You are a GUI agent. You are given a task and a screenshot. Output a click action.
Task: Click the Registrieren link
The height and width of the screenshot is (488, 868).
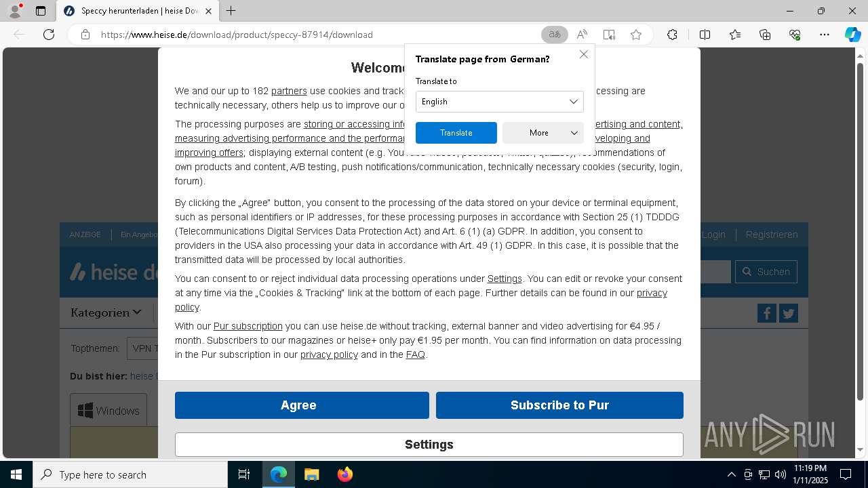(x=772, y=235)
